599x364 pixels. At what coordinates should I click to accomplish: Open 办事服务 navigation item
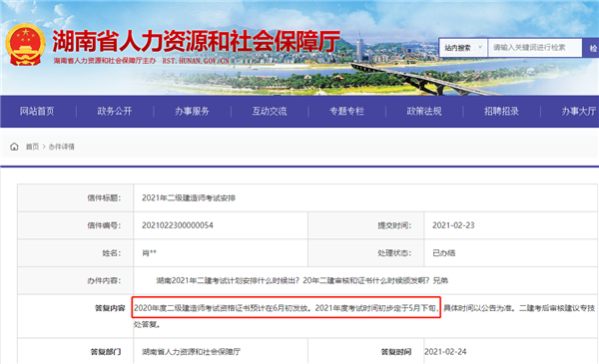192,111
